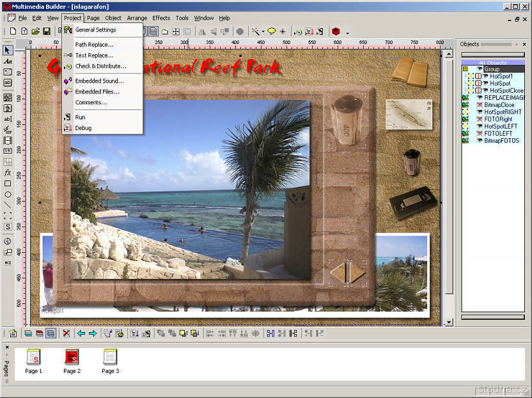Click the yellow speech bubble icon
532x398 pixels.
pyautogui.click(x=271, y=31)
